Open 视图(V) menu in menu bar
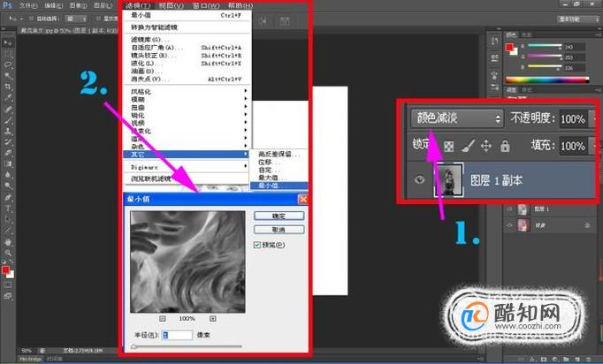This screenshot has height=364, width=603. coord(172,5)
